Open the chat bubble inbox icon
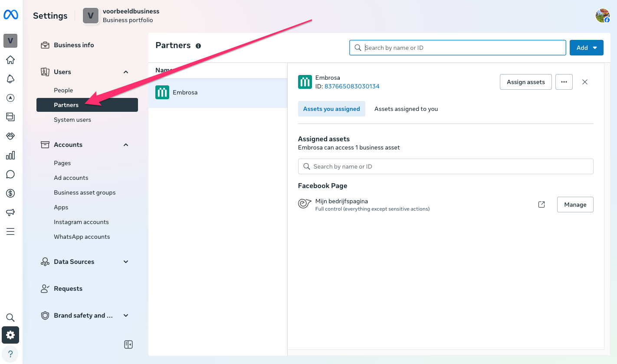This screenshot has height=364, width=617. (10, 174)
